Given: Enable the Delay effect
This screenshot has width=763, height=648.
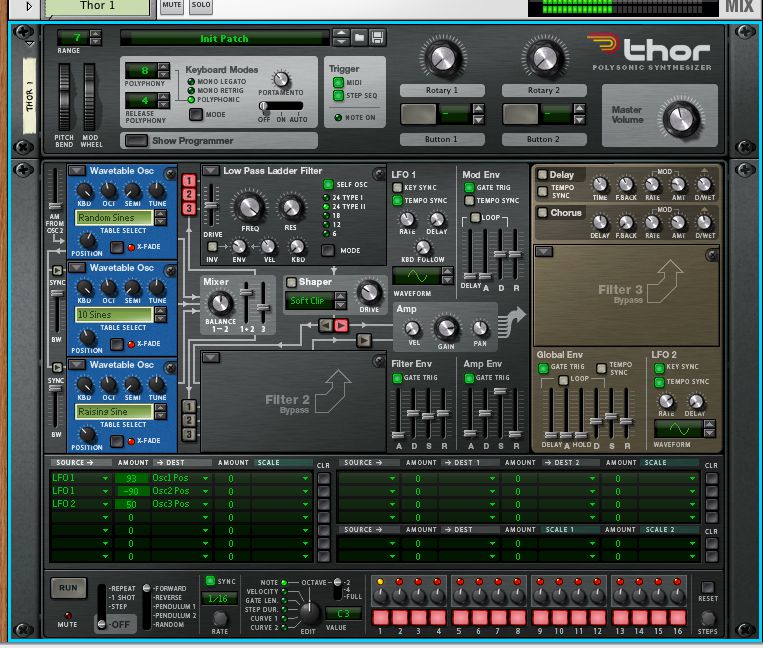Looking at the screenshot, I should click(542, 175).
